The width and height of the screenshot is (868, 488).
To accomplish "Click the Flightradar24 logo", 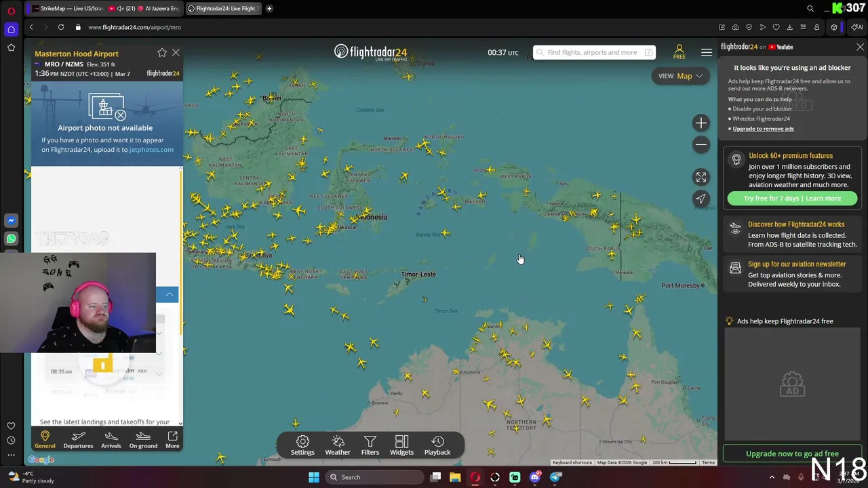I will click(x=371, y=52).
